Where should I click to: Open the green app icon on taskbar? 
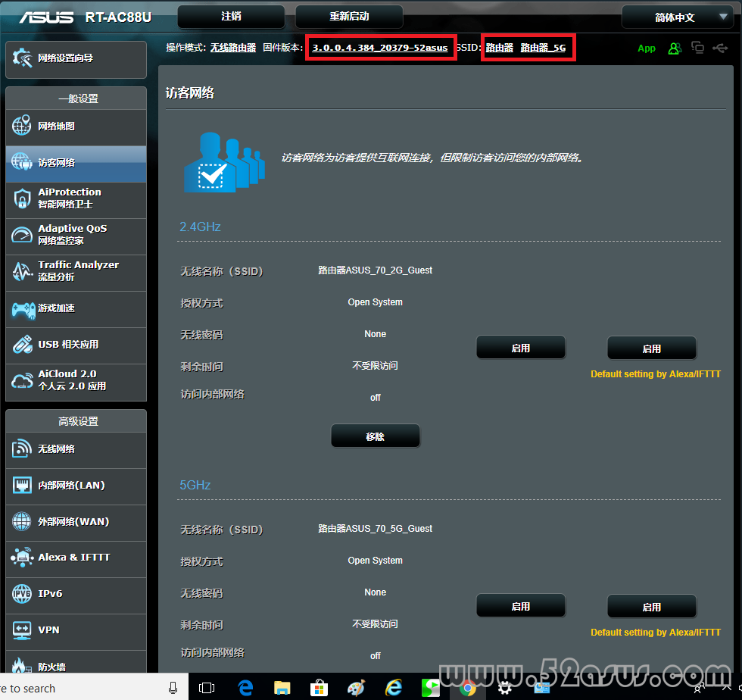click(430, 688)
